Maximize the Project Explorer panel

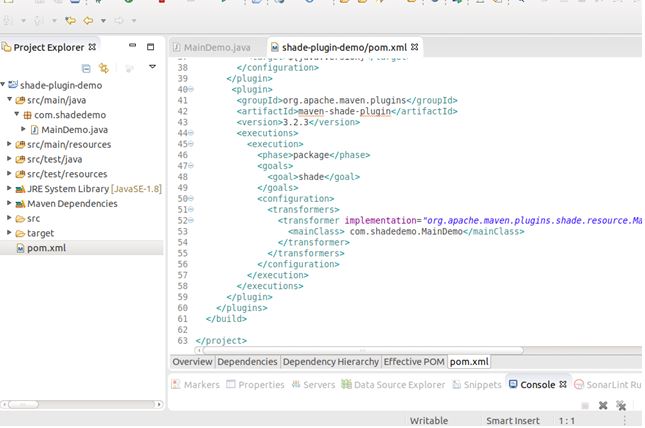(150, 47)
